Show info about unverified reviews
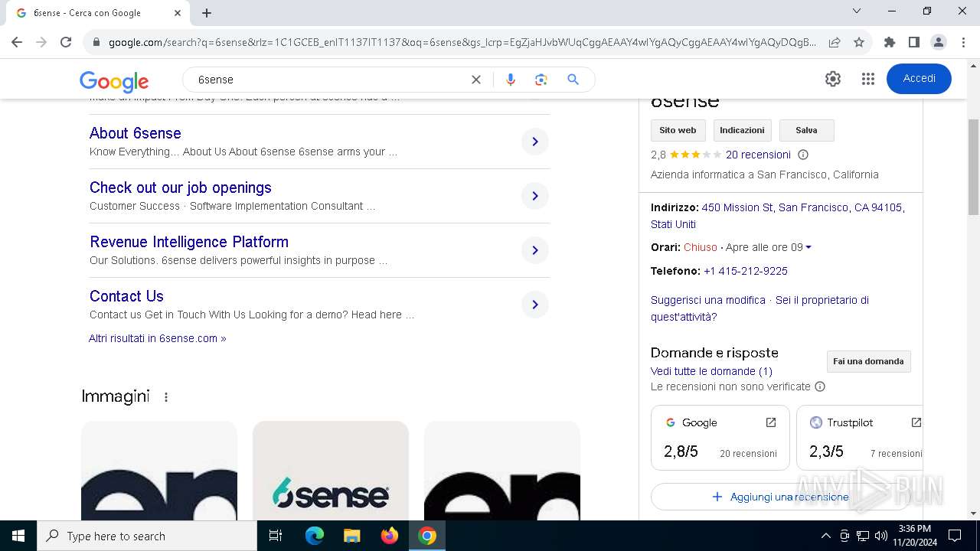Image resolution: width=980 pixels, height=551 pixels. point(820,386)
